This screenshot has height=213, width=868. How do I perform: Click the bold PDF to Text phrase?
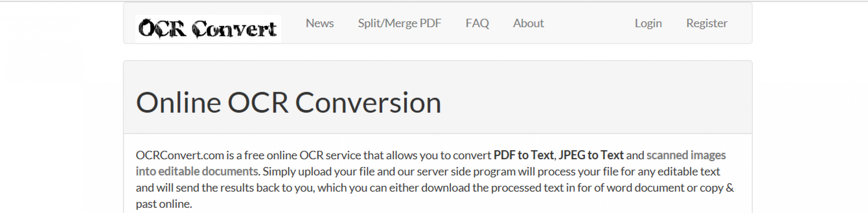[524, 155]
